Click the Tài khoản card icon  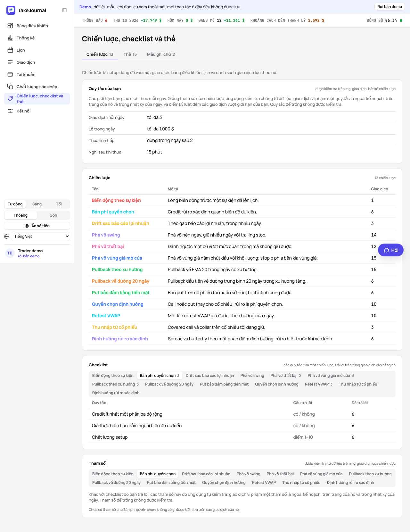(x=10, y=74)
